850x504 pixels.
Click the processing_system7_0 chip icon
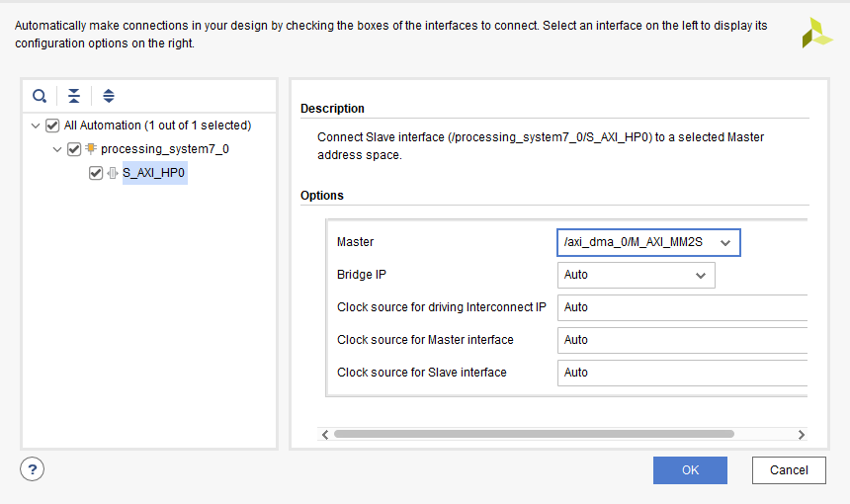click(91, 149)
